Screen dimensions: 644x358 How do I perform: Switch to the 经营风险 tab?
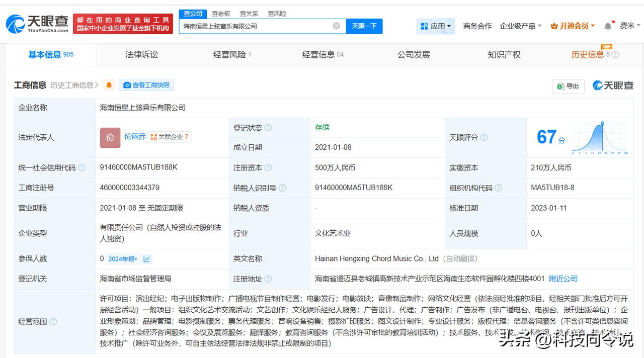click(x=232, y=55)
